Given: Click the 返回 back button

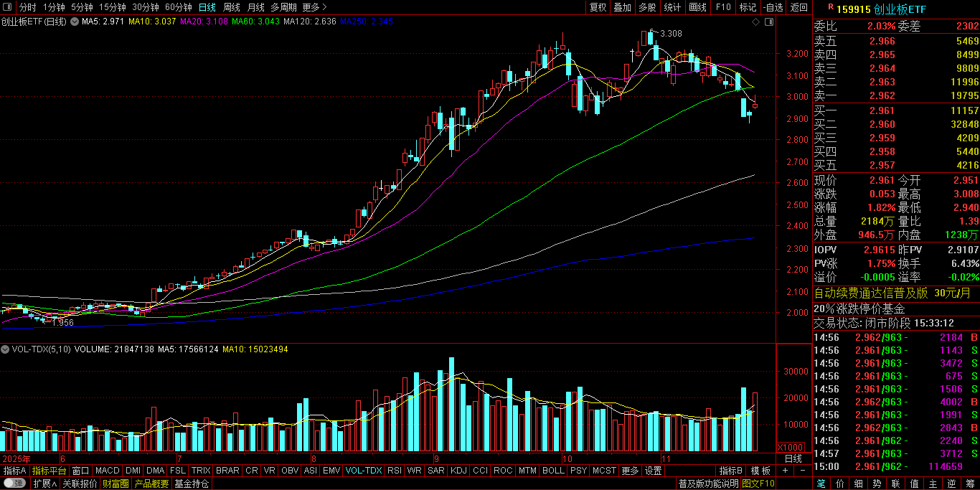Looking at the screenshot, I should pyautogui.click(x=798, y=7).
